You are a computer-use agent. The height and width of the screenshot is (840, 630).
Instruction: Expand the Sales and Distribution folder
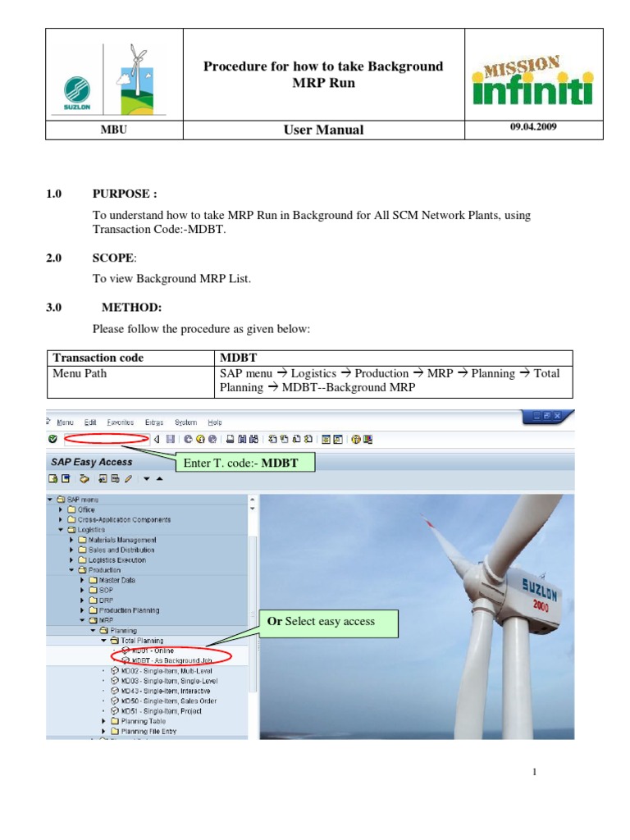pos(71,550)
